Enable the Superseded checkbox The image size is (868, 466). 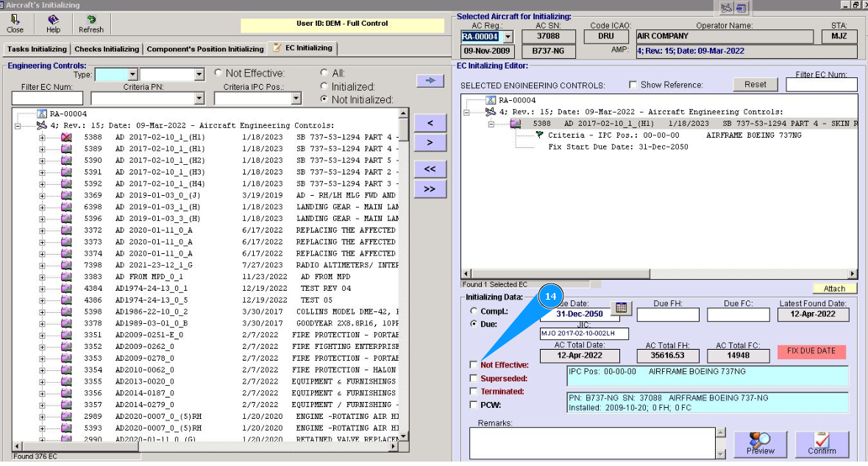474,378
